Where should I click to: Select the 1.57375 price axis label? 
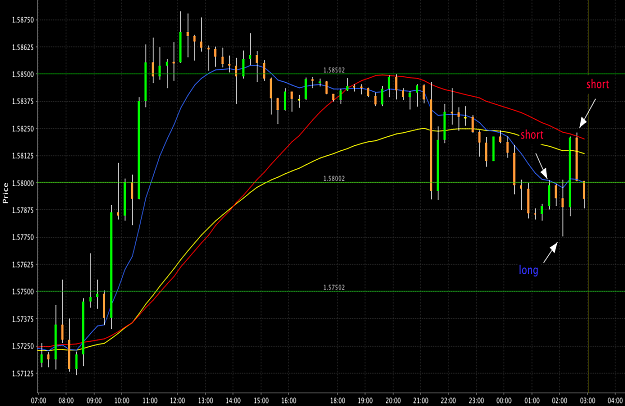coord(23,319)
